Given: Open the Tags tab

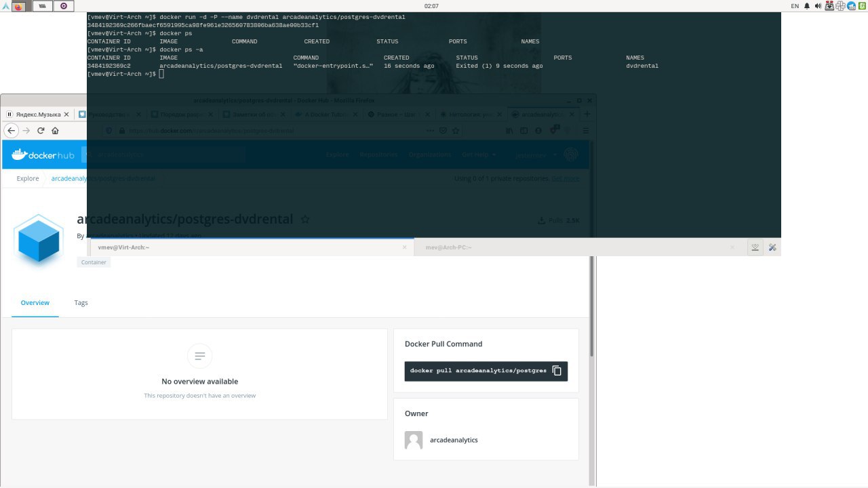Looking at the screenshot, I should [81, 303].
